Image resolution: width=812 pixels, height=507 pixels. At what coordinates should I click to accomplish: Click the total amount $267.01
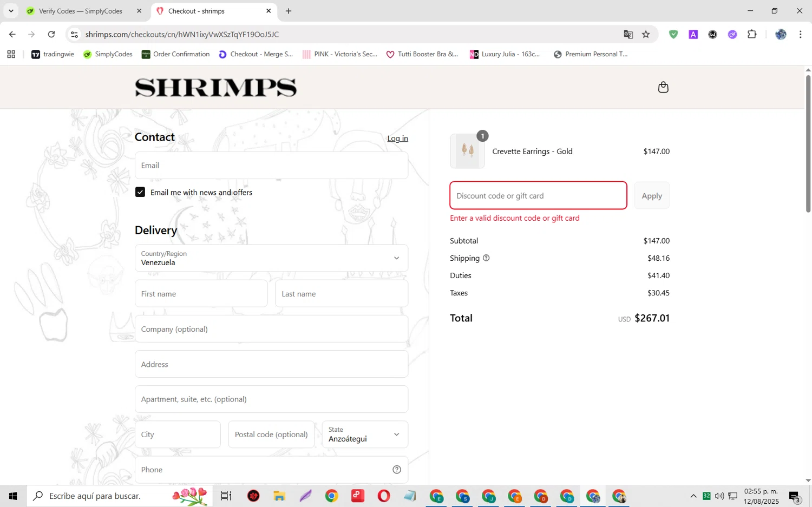(652, 318)
